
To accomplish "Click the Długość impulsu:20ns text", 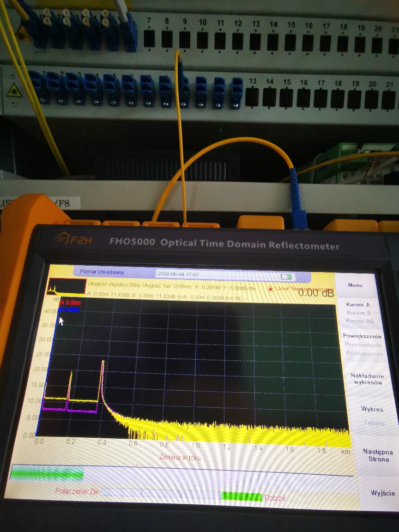I will click(x=114, y=284).
